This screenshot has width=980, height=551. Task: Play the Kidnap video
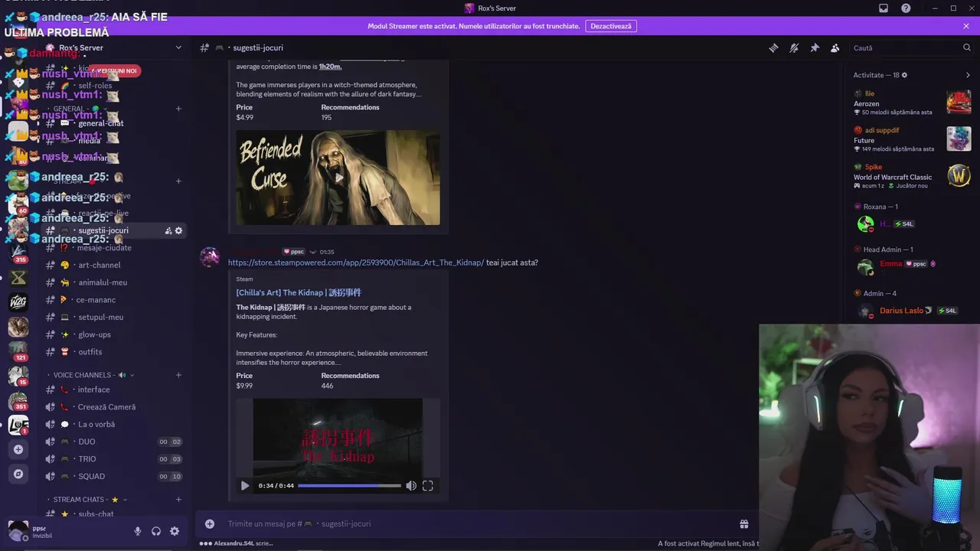coord(245,486)
